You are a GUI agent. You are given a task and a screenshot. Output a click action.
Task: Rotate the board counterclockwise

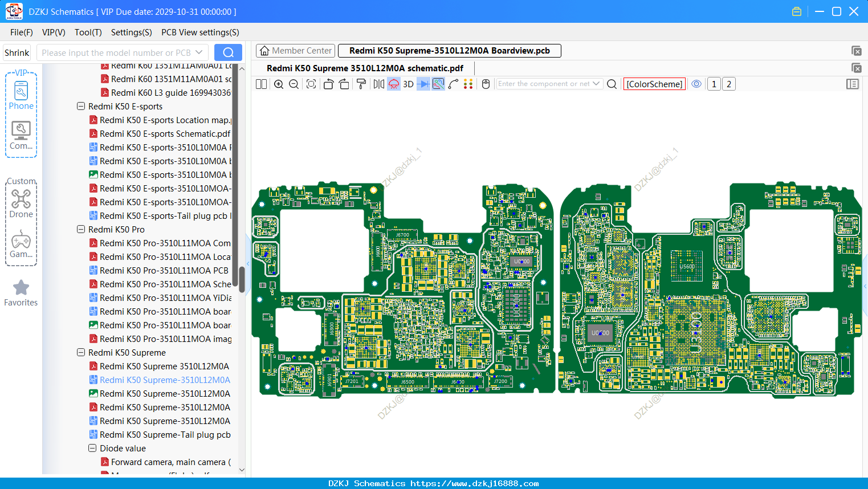328,84
